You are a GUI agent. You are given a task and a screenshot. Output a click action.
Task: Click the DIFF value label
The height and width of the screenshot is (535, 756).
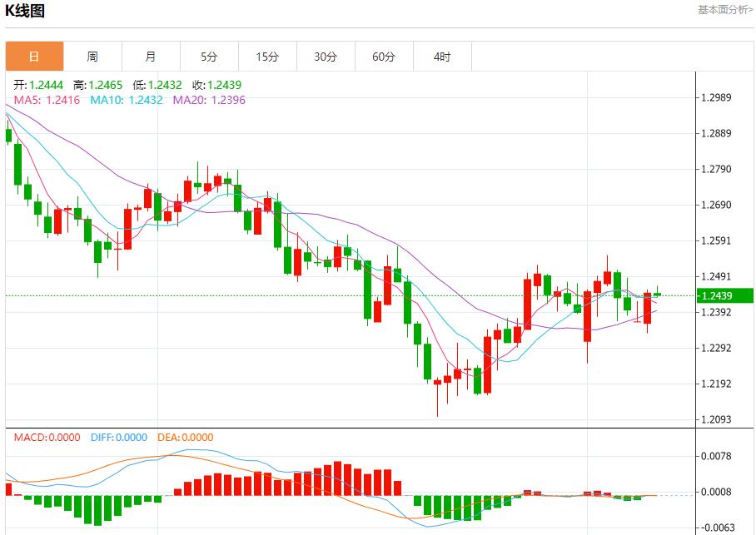(x=118, y=437)
